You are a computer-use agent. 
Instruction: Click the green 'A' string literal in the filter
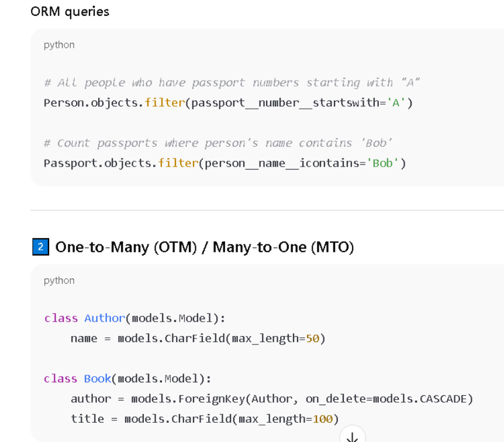pos(396,103)
